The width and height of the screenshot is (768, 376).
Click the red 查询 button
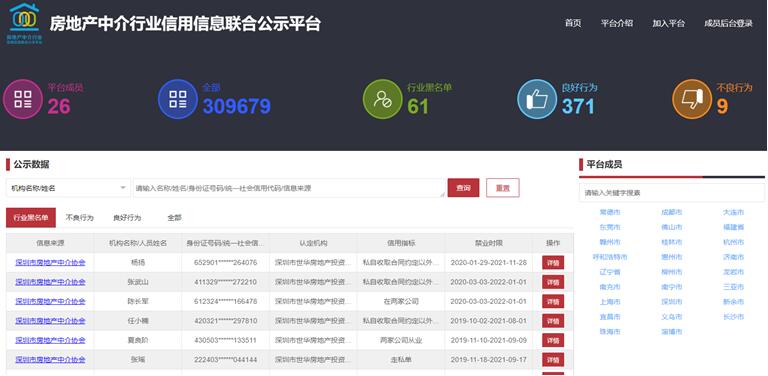click(x=463, y=188)
